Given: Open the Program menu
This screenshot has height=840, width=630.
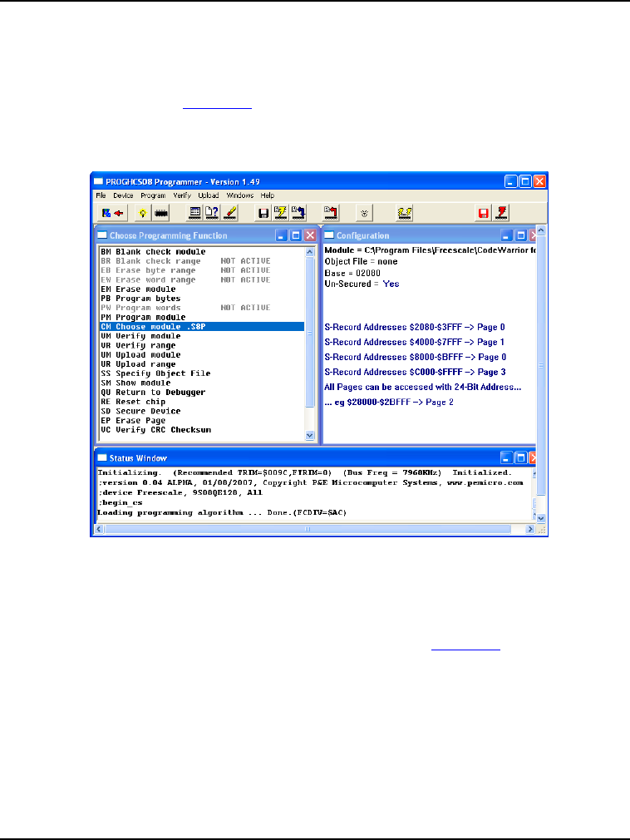Looking at the screenshot, I should coord(153,195).
